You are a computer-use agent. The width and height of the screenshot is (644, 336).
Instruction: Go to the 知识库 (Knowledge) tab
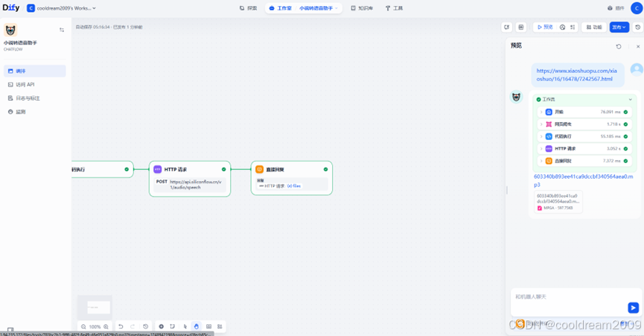tap(361, 8)
